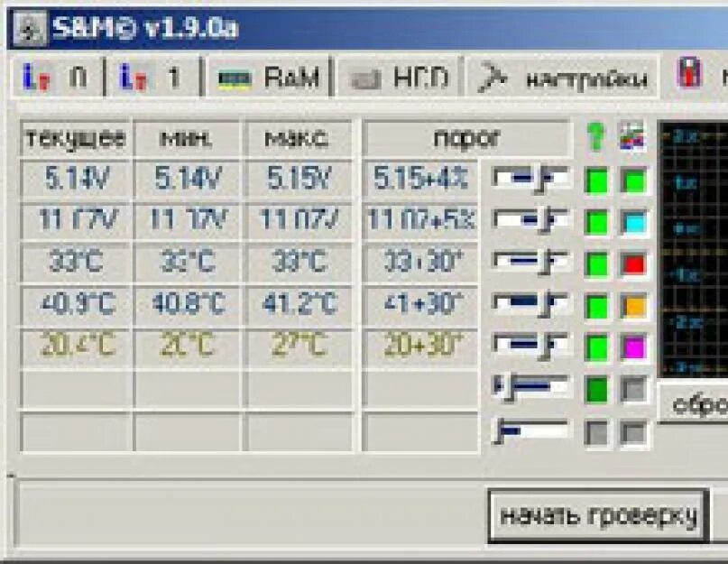
Task: Toggle green monitoring square for the 40.9°C row
Action: click(596, 306)
